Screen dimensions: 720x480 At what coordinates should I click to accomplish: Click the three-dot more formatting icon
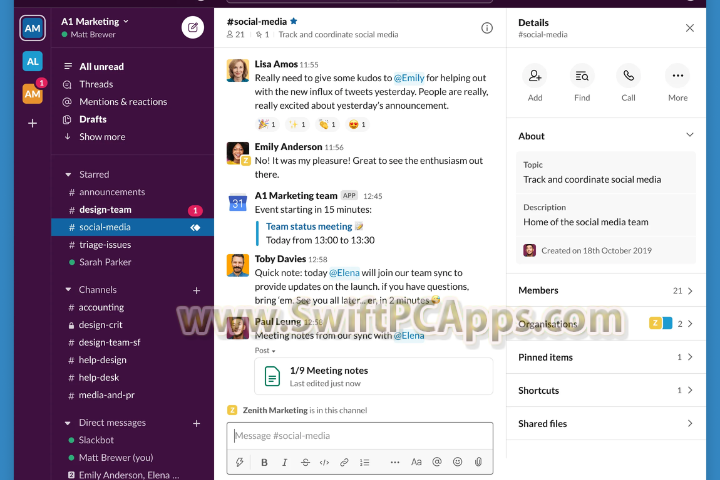pos(395,462)
